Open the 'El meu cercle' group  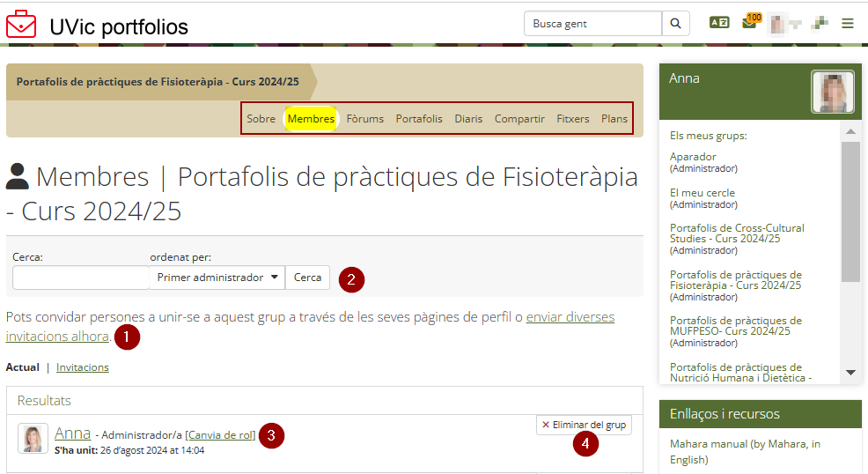pyautogui.click(x=702, y=193)
